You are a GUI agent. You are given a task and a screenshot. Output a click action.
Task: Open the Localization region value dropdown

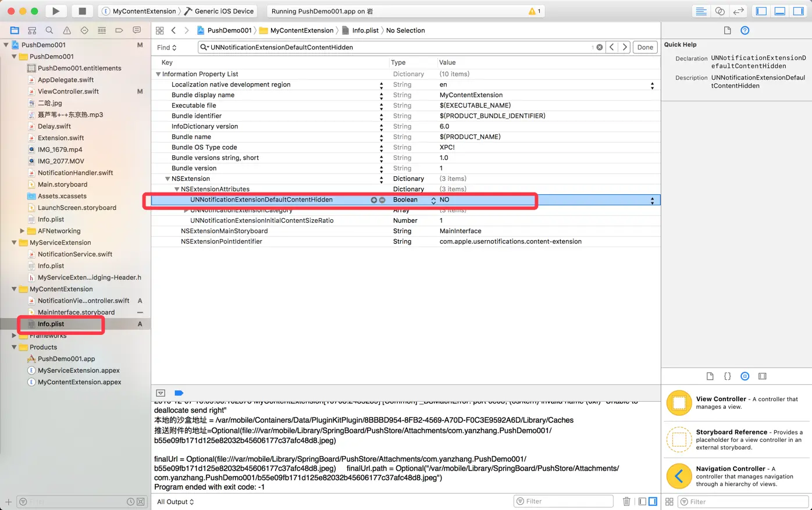(652, 85)
